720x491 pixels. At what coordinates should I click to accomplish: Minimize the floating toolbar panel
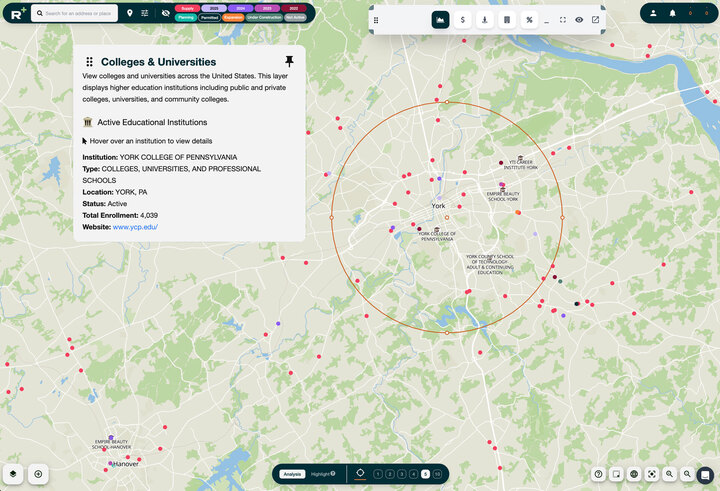tap(547, 20)
